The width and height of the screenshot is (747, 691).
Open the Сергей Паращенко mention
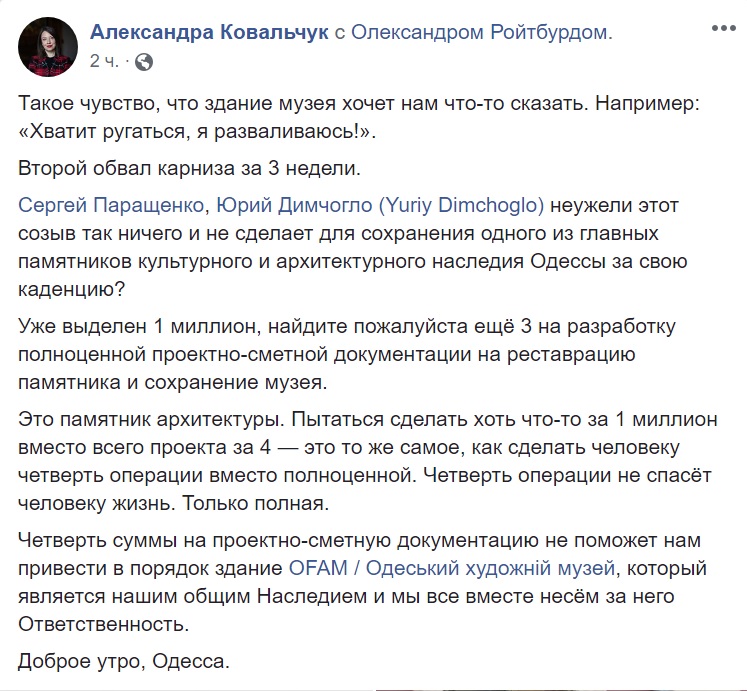(x=111, y=205)
